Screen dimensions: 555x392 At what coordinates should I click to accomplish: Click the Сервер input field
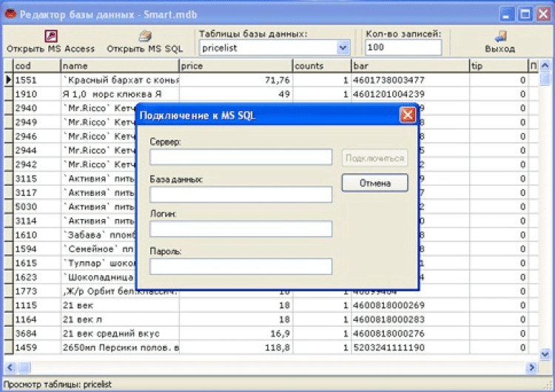[x=240, y=157]
